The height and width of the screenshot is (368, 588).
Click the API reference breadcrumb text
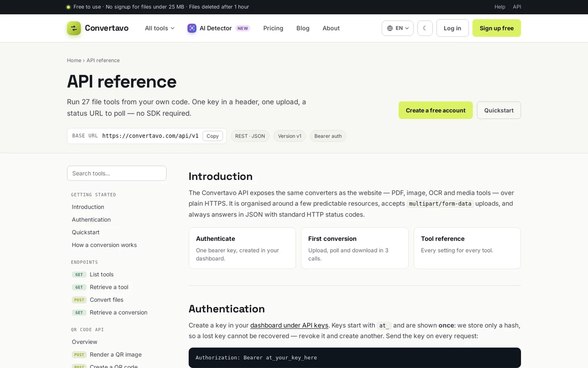(x=103, y=60)
